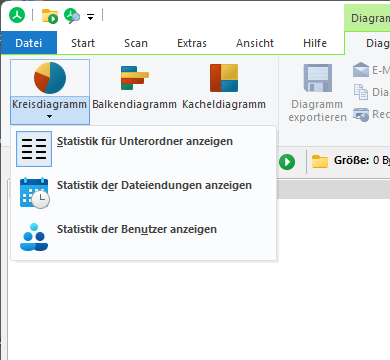
Task: Click the printer icon beside Rec
Action: [361, 115]
